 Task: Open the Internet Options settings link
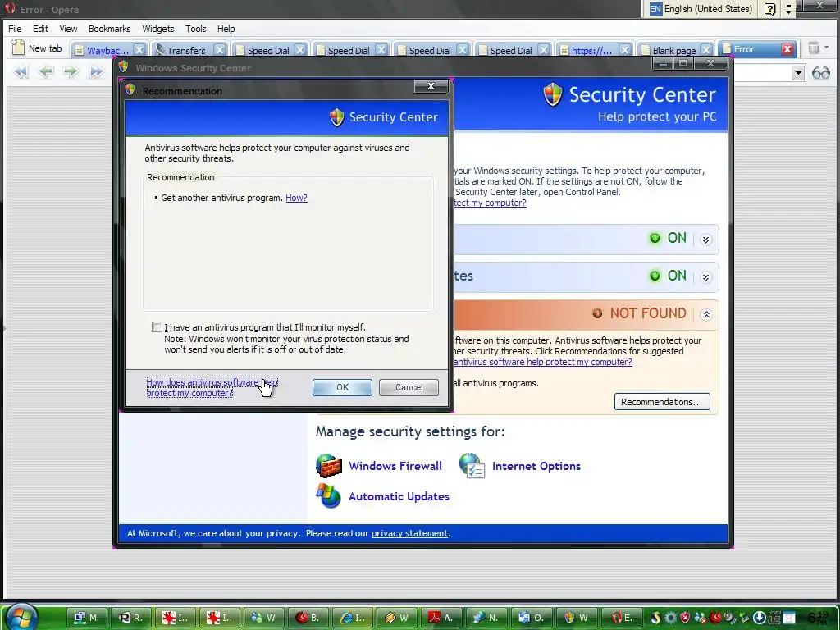[x=536, y=466]
